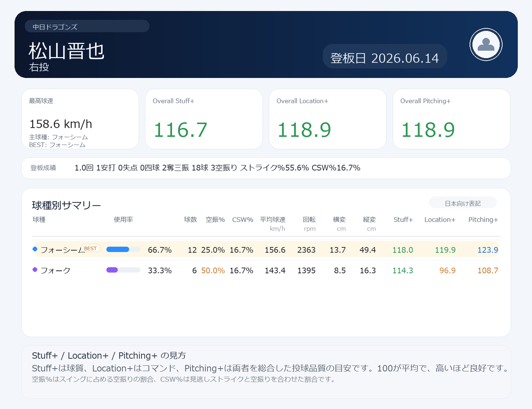Screen dimensions: 532x409
Task: Select the player name 松山晋也
Action: click(x=66, y=51)
